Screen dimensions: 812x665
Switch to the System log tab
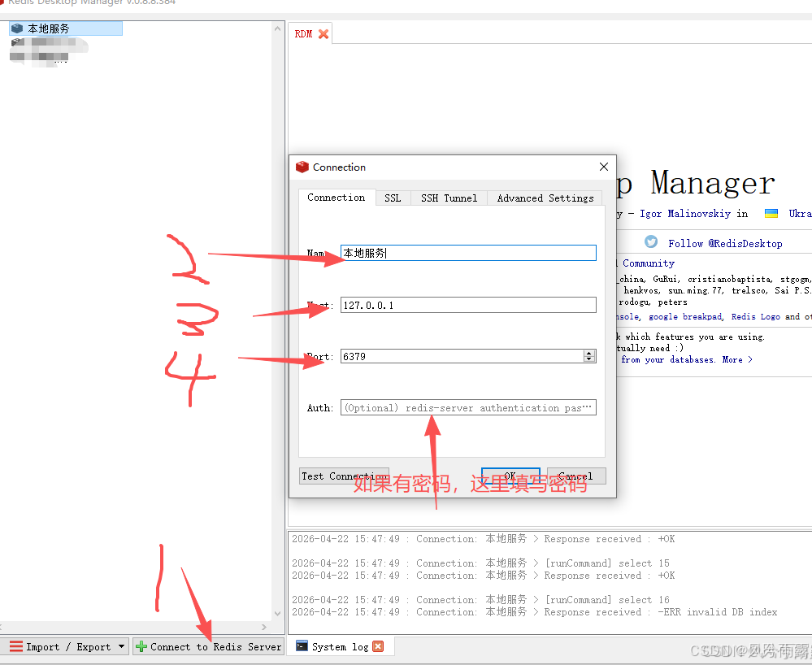tap(340, 646)
